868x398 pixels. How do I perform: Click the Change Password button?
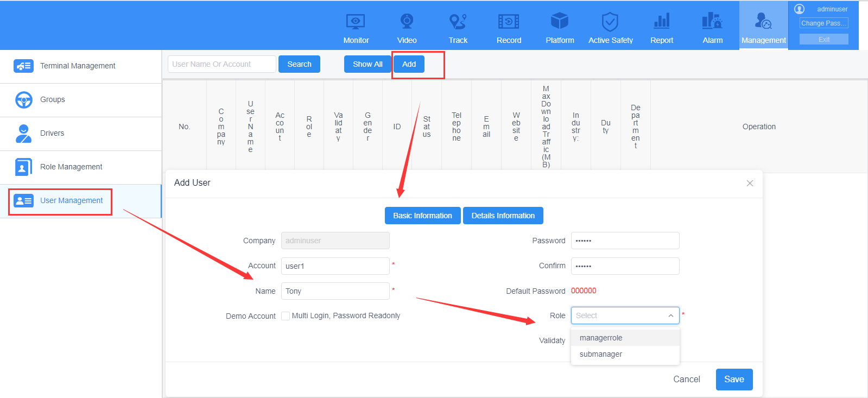tap(823, 23)
